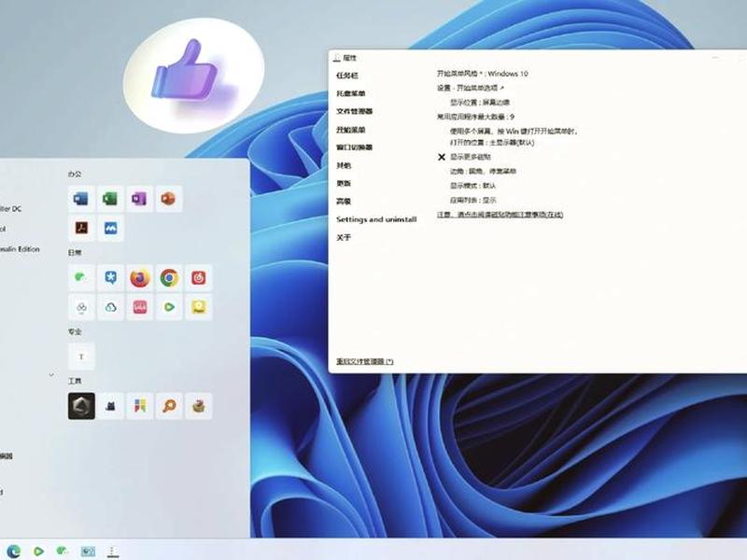This screenshot has width=747, height=560.
Task: Launch the Google Chrome tile
Action: (169, 277)
